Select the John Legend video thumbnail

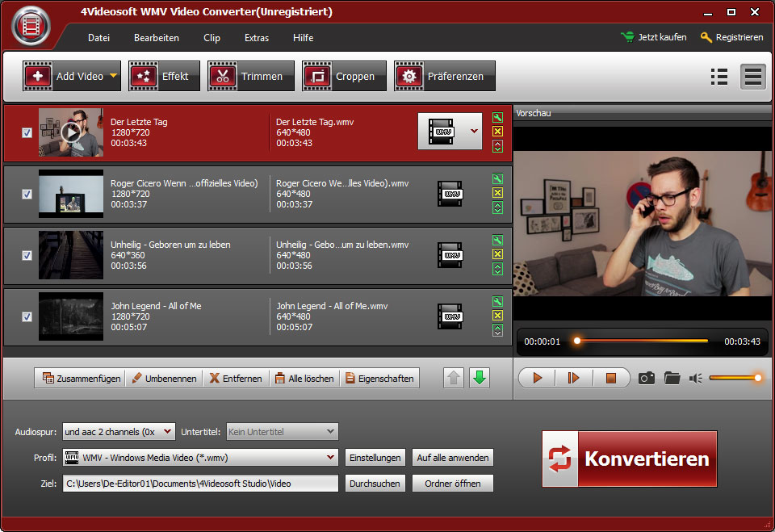point(71,316)
